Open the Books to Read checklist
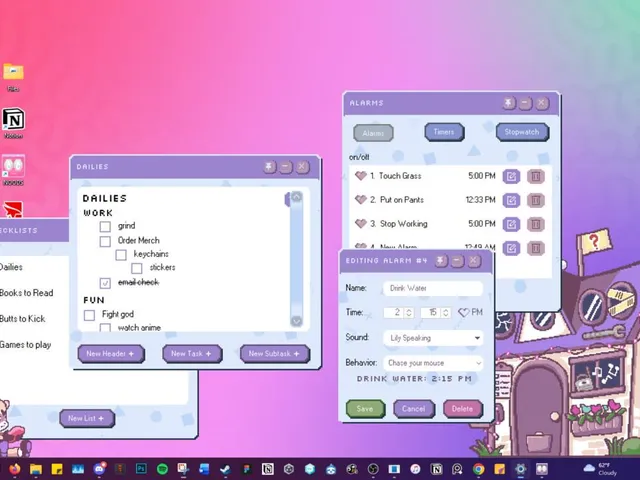Screen dimensions: 640x480 [x=27, y=293]
